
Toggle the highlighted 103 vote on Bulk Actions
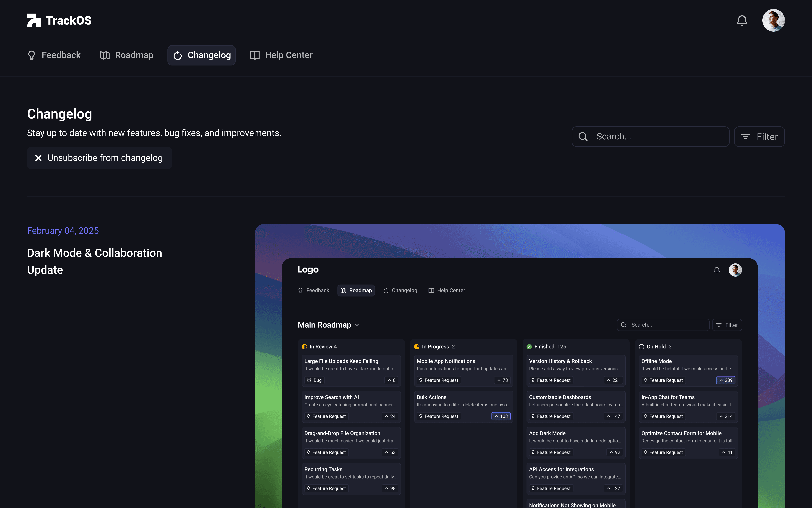(501, 416)
